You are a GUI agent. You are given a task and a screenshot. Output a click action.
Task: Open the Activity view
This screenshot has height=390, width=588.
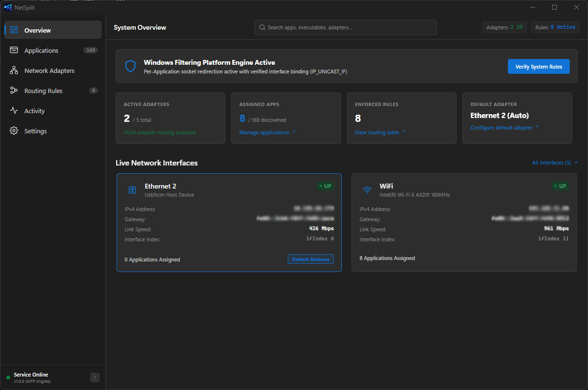click(x=53, y=111)
